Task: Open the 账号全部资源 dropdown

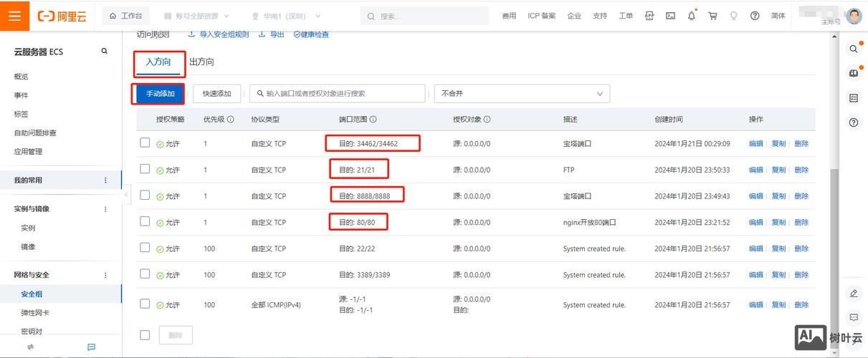Action: point(196,16)
